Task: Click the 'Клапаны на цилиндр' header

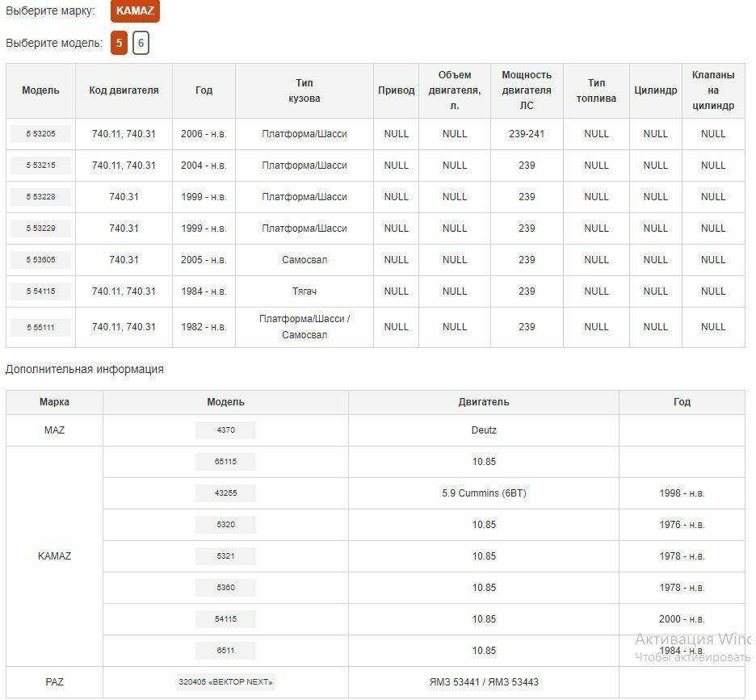Action: 713,90
